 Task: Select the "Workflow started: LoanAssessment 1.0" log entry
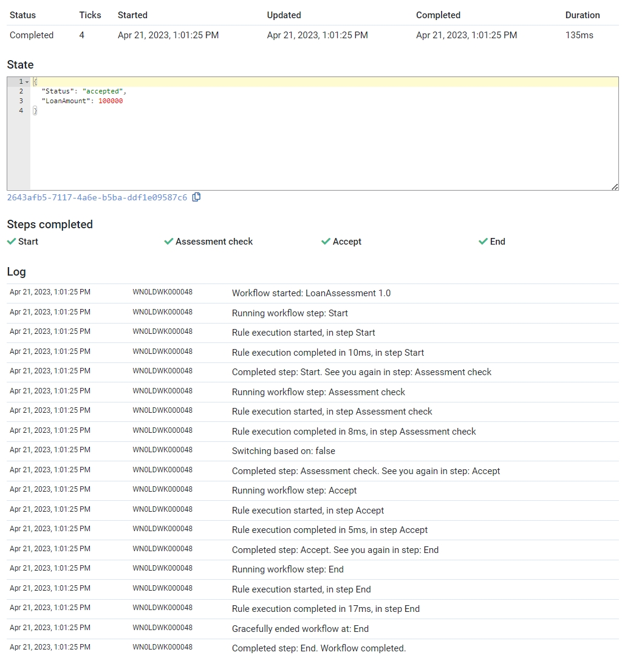click(311, 293)
